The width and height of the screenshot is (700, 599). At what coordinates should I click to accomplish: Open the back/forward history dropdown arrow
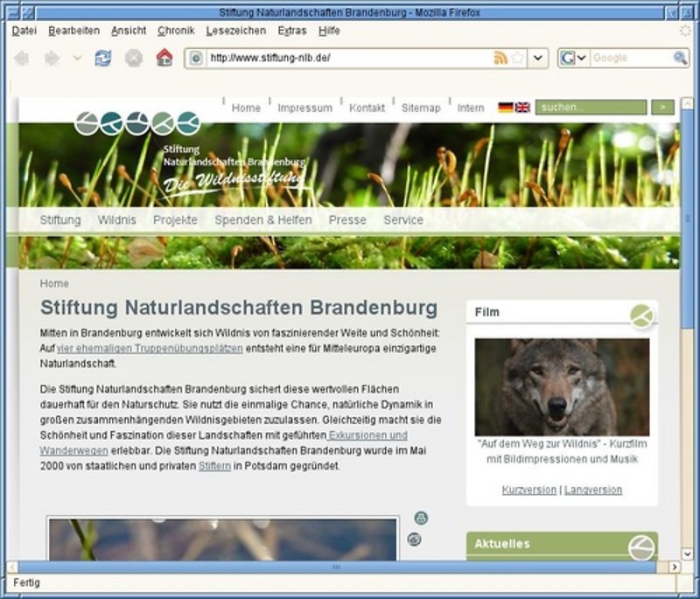coord(77,58)
